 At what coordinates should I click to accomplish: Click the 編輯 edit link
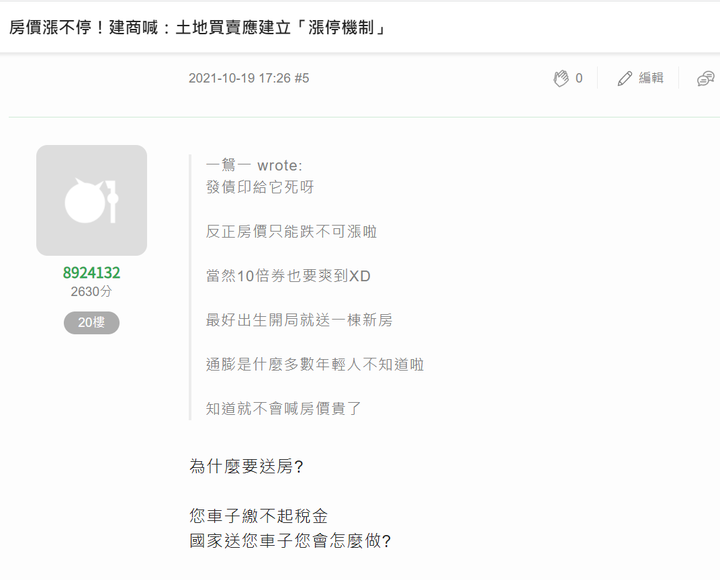(651, 78)
